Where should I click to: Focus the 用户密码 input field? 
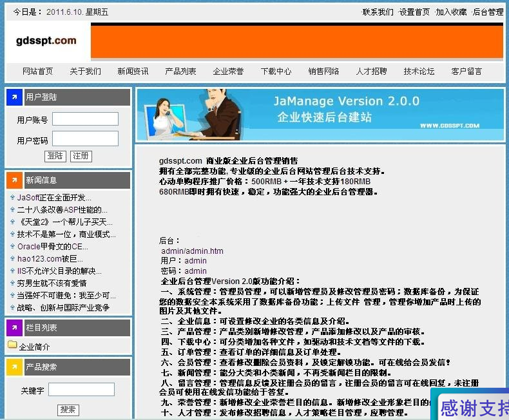tap(86, 138)
